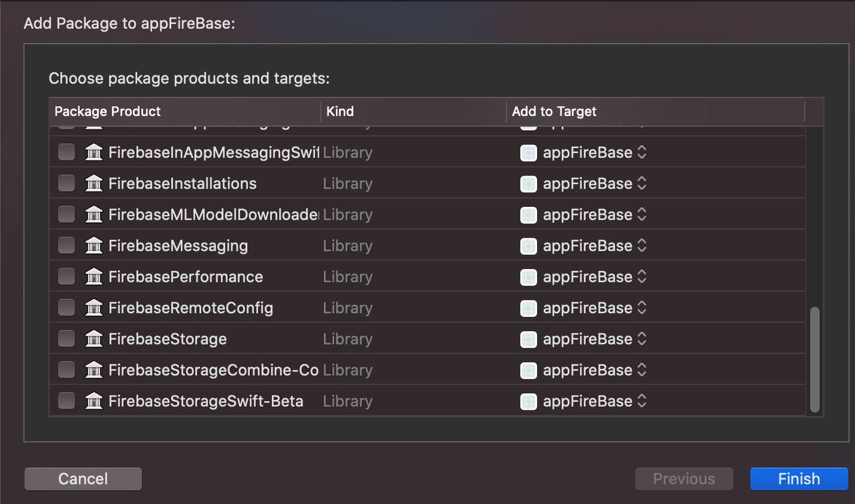The height and width of the screenshot is (504, 855).
Task: Tick the FirebaseMLModelDownloader checkbox
Action: (x=66, y=214)
